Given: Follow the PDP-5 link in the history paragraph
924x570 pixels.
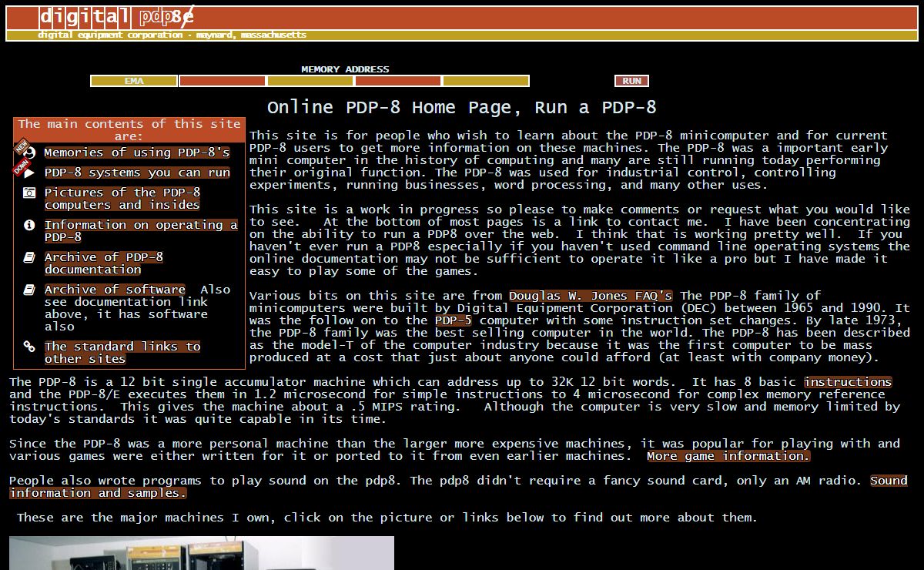Looking at the screenshot, I should pos(454,320).
